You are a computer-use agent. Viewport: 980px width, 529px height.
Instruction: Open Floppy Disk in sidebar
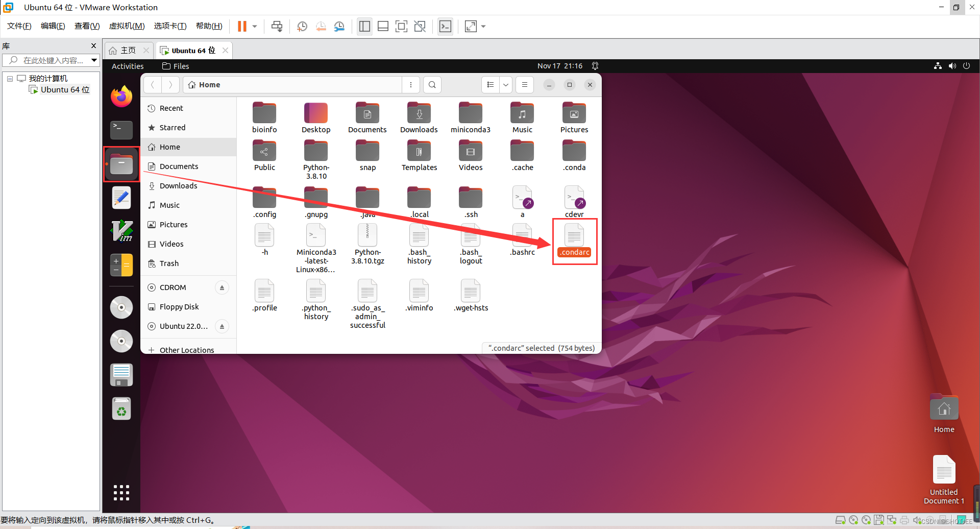point(189,307)
